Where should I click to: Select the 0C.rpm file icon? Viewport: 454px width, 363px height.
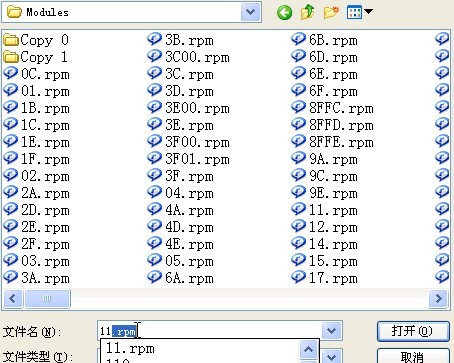tap(11, 73)
